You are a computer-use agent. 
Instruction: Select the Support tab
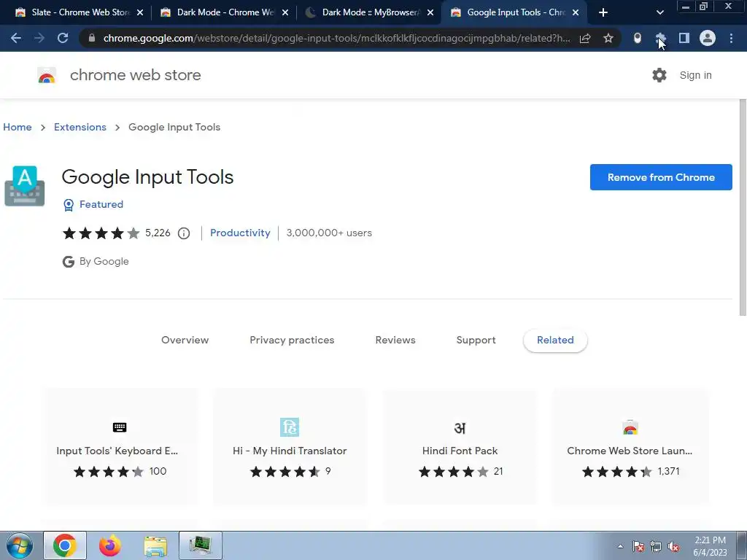[476, 340]
